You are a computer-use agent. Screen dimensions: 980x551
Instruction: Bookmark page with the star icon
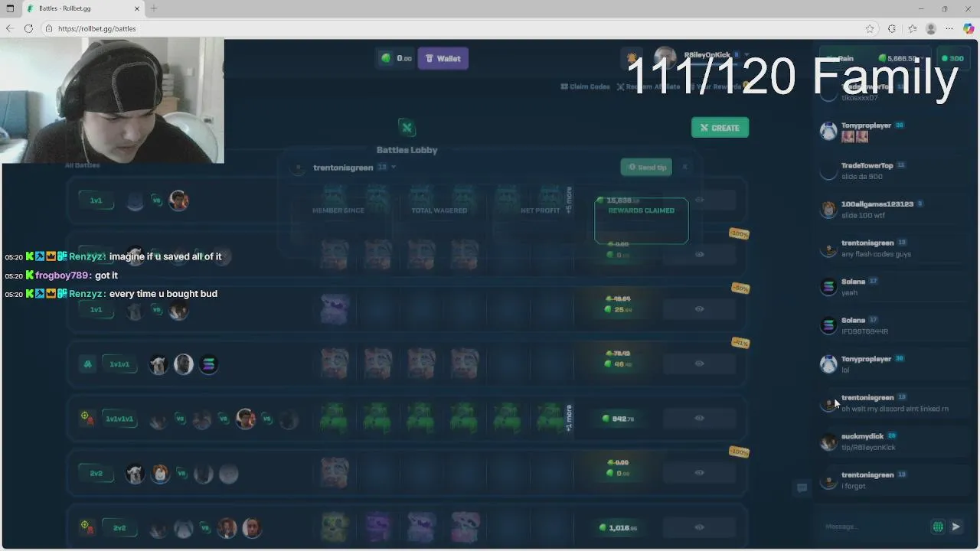870,28
